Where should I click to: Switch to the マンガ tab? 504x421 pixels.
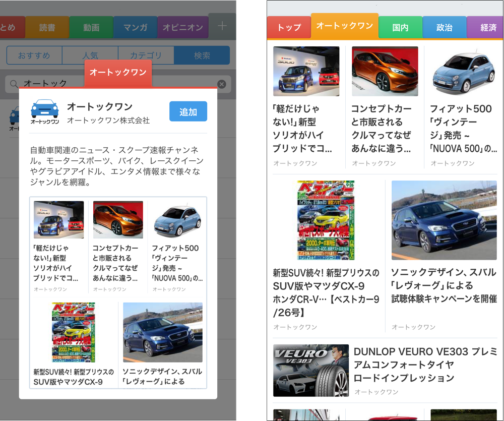pyautogui.click(x=135, y=28)
